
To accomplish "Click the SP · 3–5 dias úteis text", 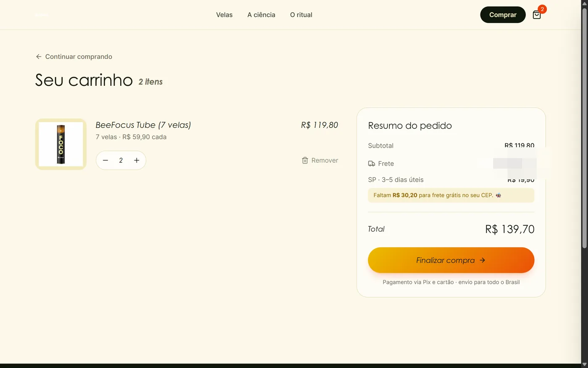I will (396, 180).
